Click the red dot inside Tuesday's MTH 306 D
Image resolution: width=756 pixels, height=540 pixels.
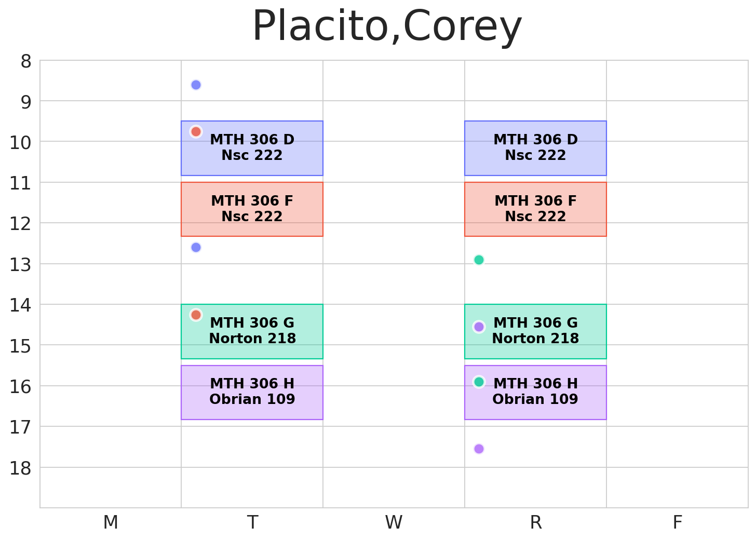pos(196,131)
